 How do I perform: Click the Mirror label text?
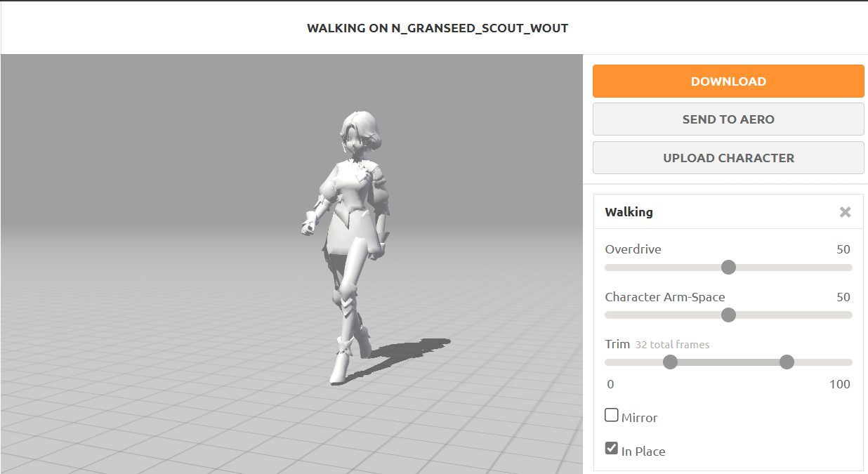[x=639, y=418]
